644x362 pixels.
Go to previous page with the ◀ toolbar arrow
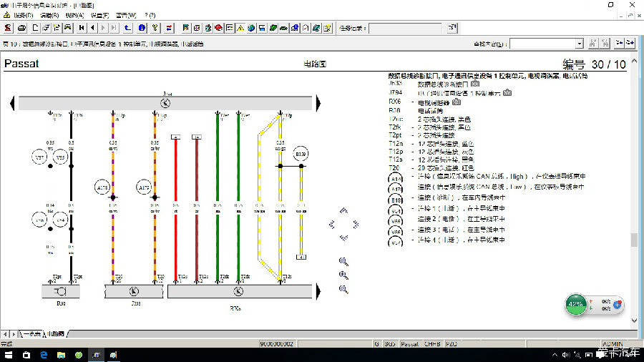point(92,28)
